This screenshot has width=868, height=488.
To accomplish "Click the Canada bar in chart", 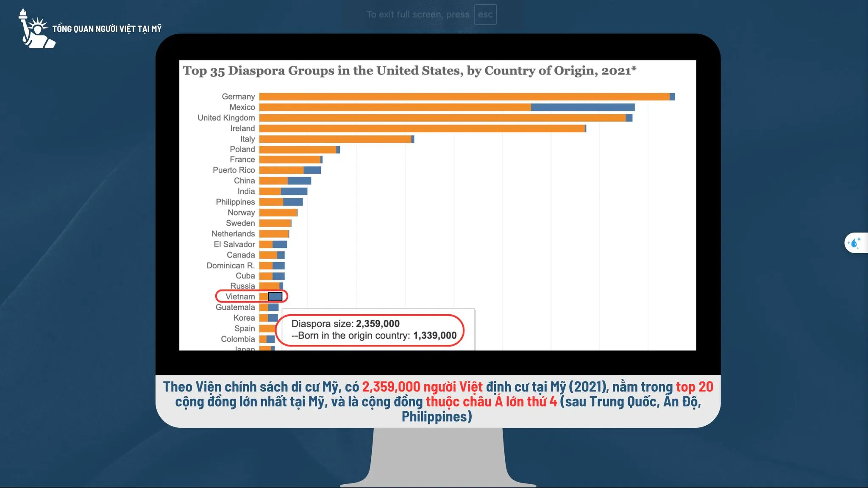I will click(272, 255).
